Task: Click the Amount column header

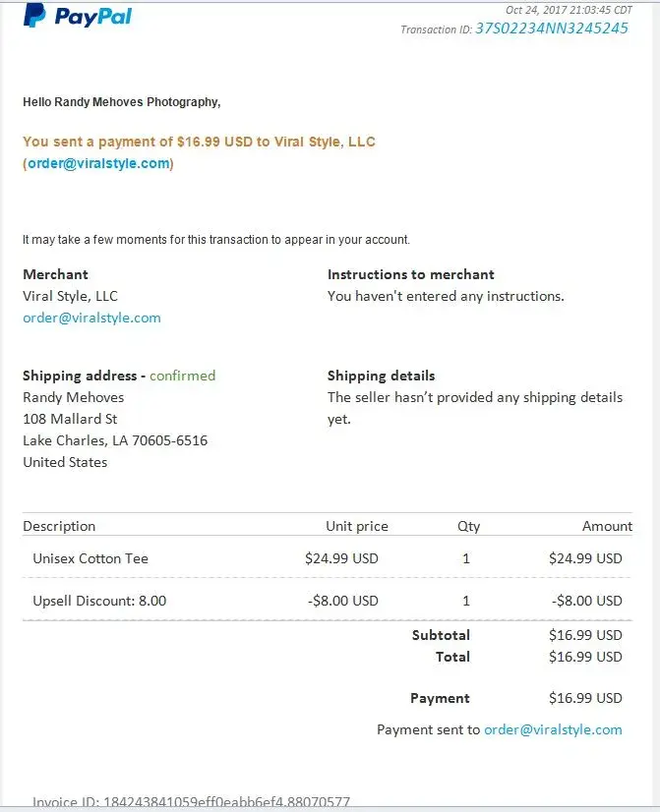Action: (x=607, y=526)
